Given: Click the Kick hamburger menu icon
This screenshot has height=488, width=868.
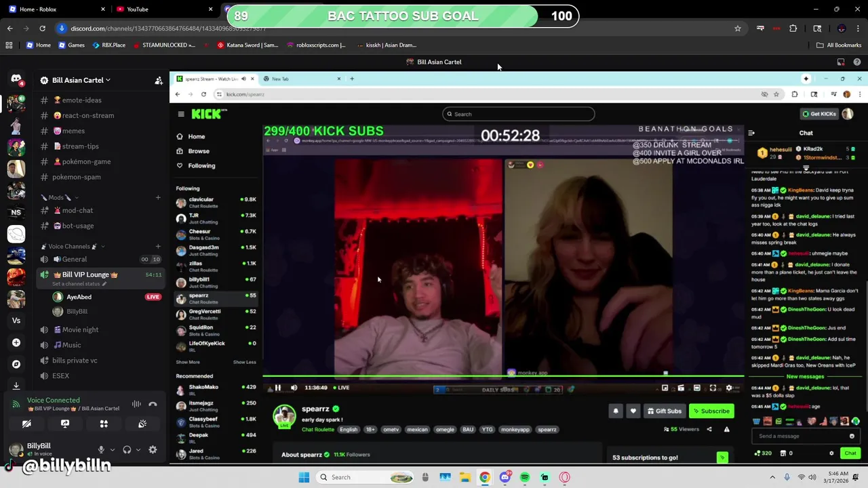Looking at the screenshot, I should click(x=181, y=114).
